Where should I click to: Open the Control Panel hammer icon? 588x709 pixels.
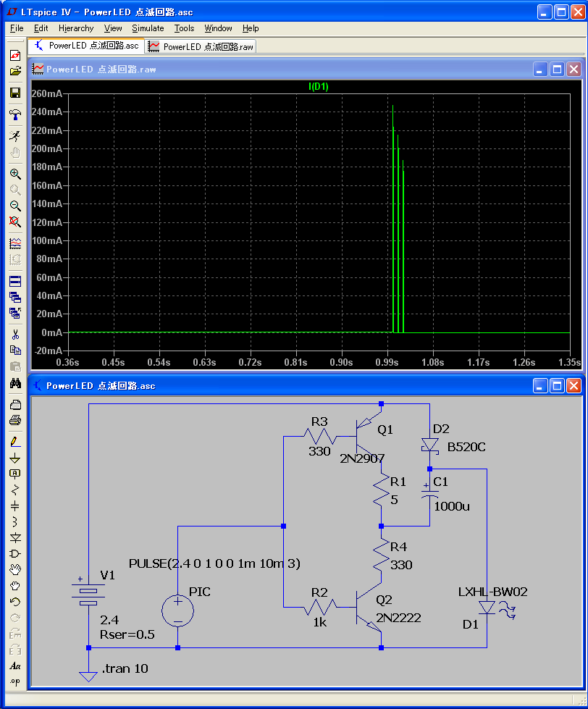(x=15, y=115)
